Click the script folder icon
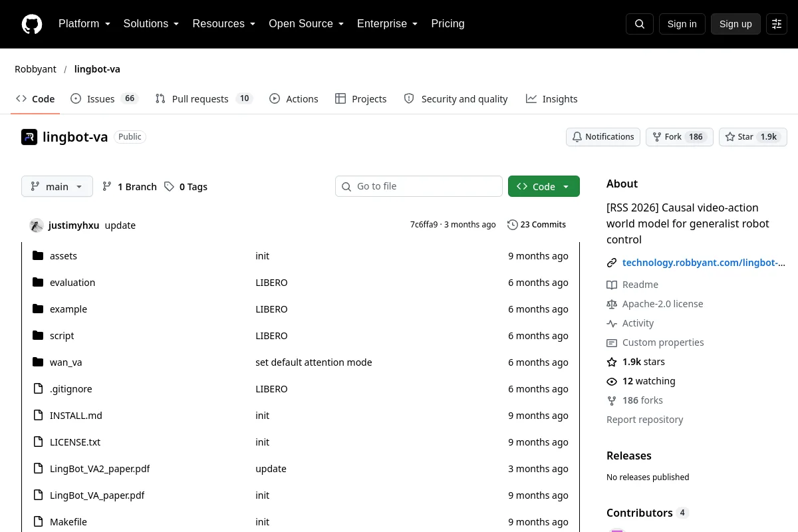This screenshot has width=798, height=532. pos(38,336)
